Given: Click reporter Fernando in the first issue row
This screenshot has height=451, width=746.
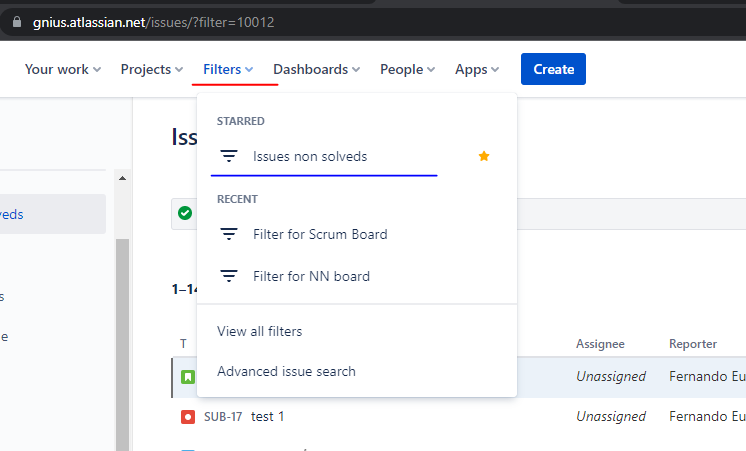Looking at the screenshot, I should [x=707, y=377].
